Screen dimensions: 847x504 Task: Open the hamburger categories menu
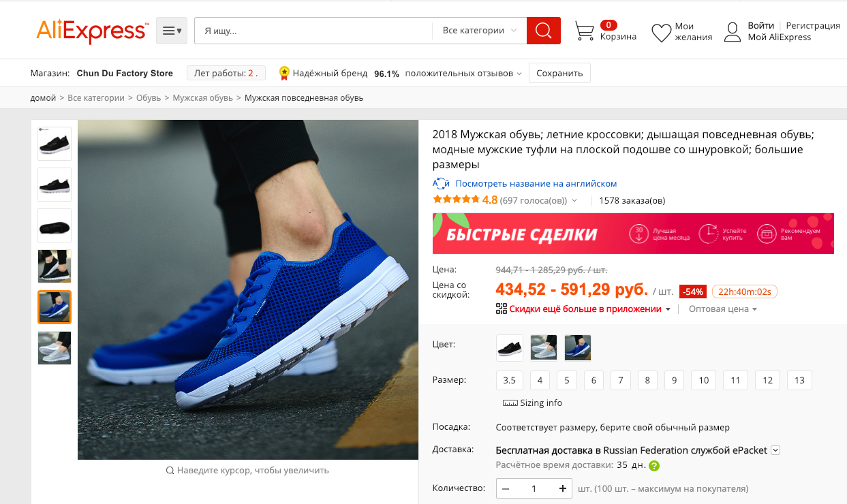[172, 31]
